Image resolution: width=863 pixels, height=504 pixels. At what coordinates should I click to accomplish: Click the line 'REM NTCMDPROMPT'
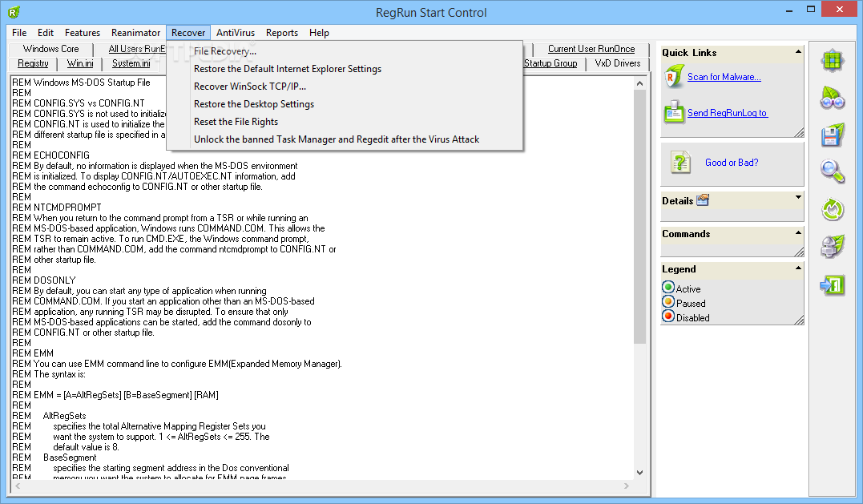tap(57, 208)
